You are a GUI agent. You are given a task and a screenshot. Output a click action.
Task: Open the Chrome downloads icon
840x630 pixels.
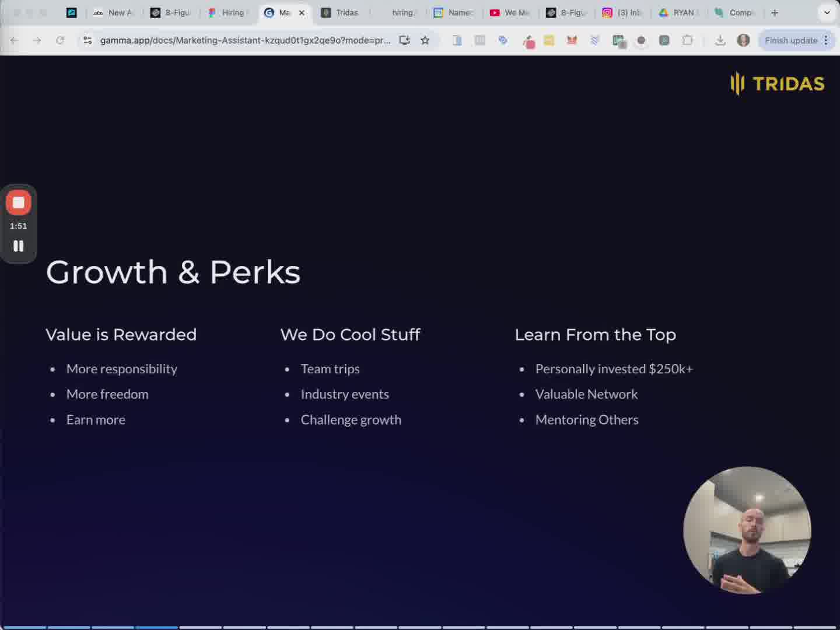[720, 40]
